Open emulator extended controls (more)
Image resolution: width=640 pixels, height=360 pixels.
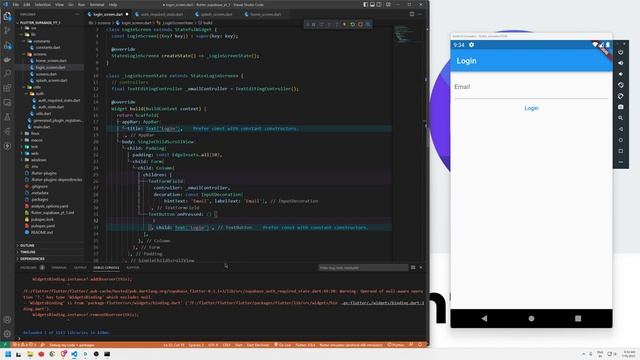coord(620,162)
